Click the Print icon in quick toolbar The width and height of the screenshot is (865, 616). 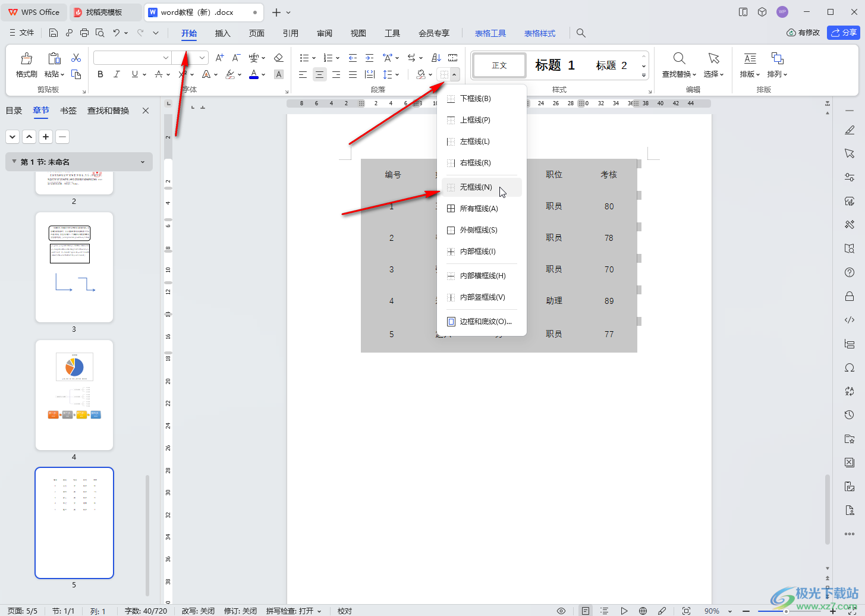[84, 33]
